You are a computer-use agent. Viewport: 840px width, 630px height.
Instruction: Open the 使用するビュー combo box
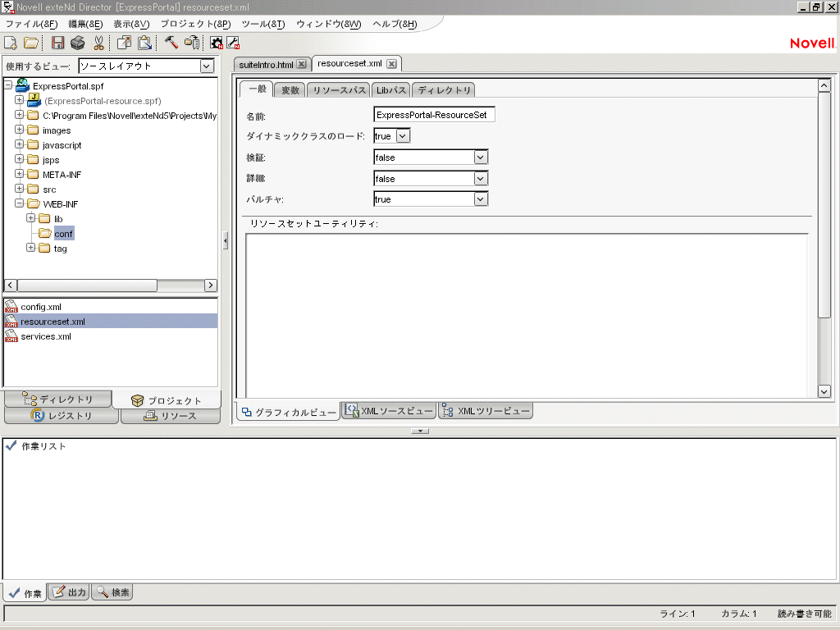207,66
